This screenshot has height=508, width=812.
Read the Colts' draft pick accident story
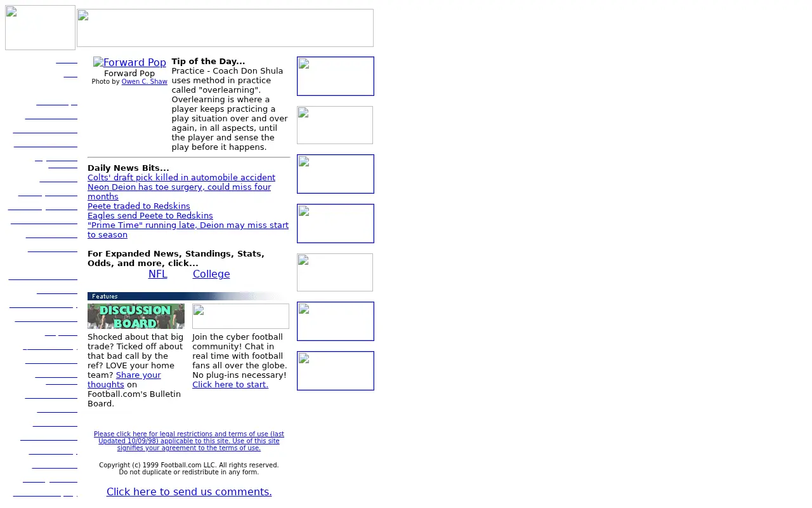click(181, 178)
